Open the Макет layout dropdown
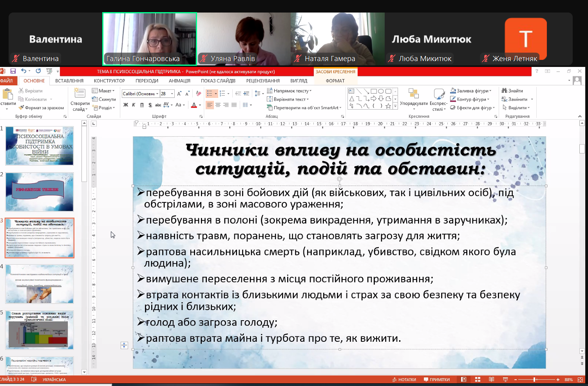This screenshot has height=386, width=588. (x=103, y=91)
